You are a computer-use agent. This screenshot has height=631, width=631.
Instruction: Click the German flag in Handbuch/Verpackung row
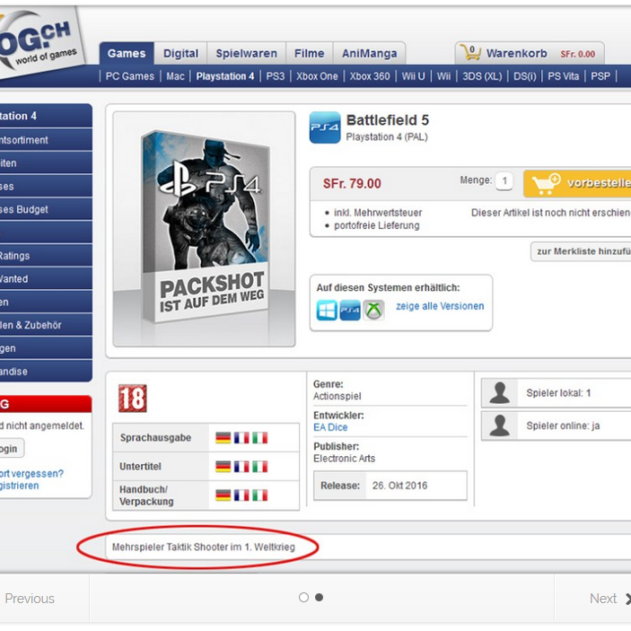(223, 495)
